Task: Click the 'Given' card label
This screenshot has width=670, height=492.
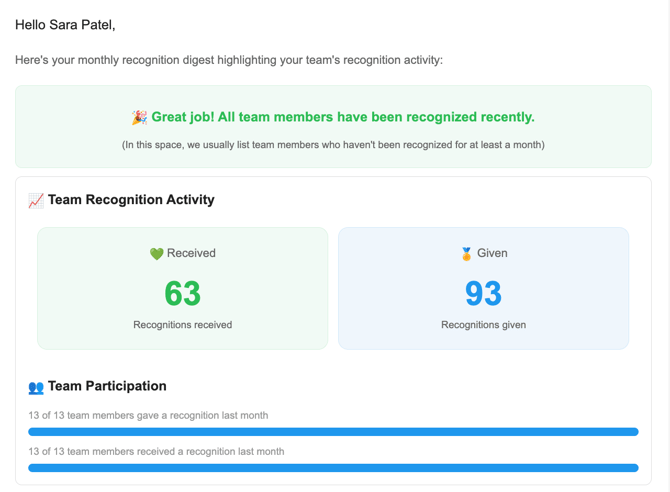Action: pyautogui.click(x=492, y=254)
